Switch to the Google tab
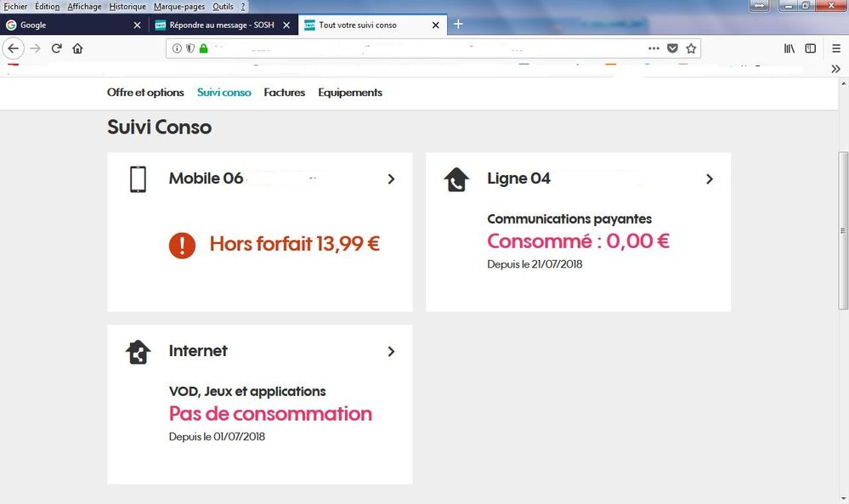The width and height of the screenshot is (849, 504). (72, 25)
